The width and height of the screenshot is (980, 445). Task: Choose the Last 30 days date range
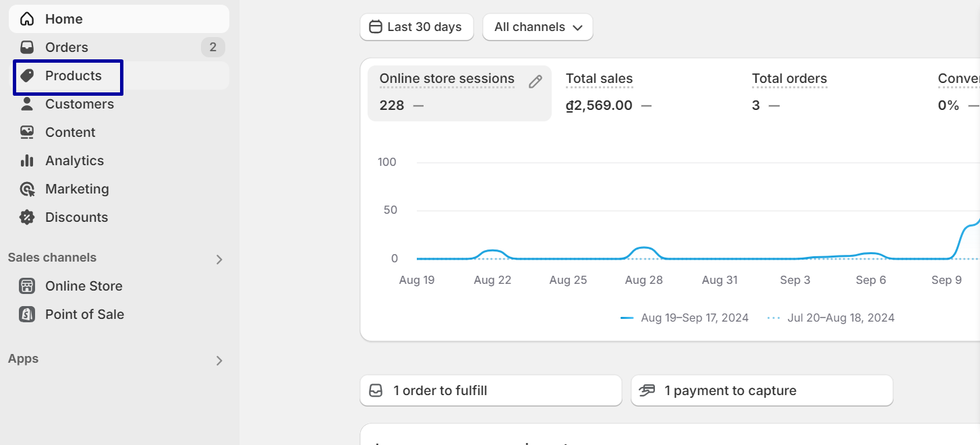coord(417,27)
